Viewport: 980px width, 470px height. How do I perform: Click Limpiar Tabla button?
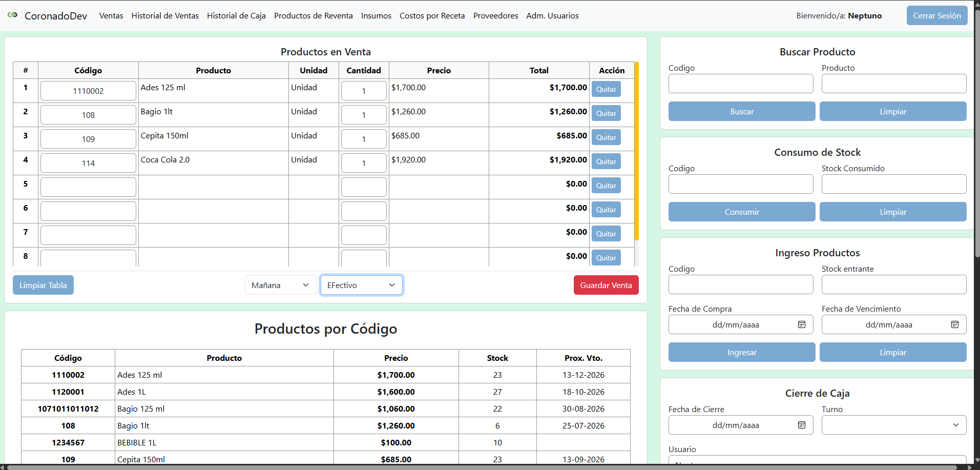(x=43, y=285)
